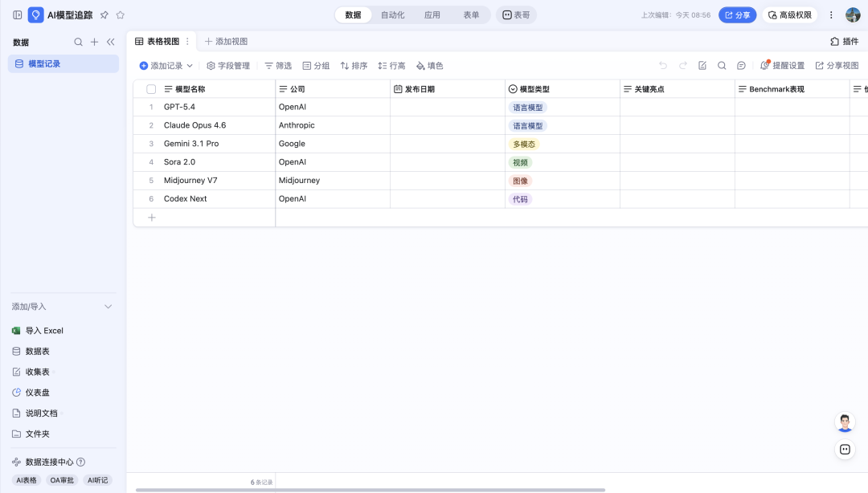868x493 pixels.
Task: Click 添加记录 button
Action: [x=161, y=66]
